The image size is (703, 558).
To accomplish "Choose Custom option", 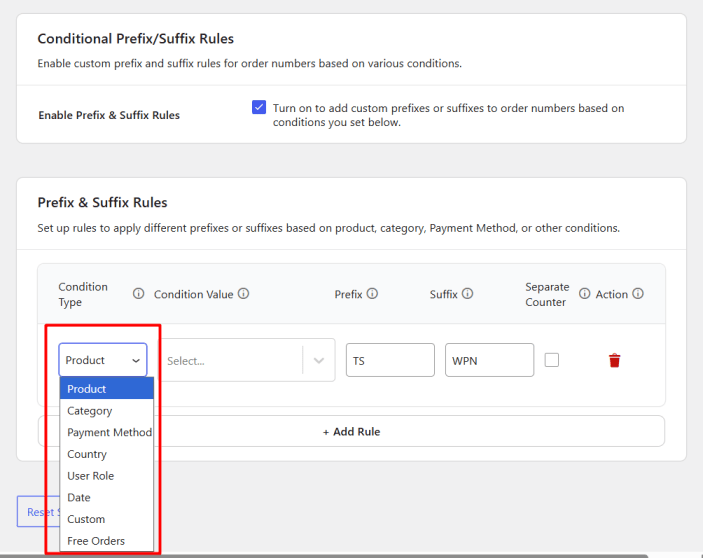I will coord(107,519).
